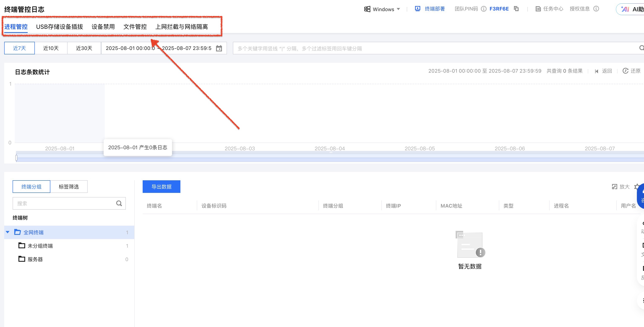This screenshot has height=327, width=644.
Task: Open the Windows platform dropdown
Action: point(382,9)
